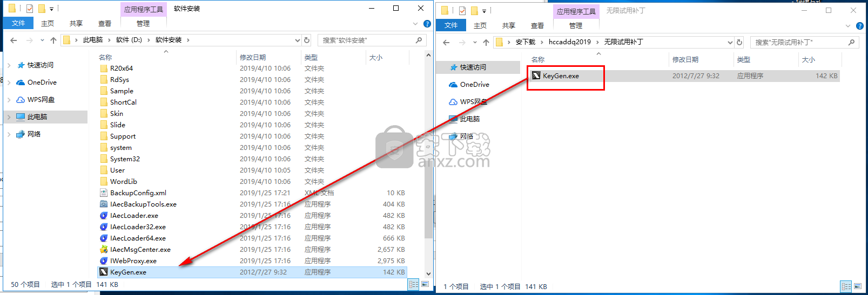Refresh the right 无限试用补丁 window address bar
Image resolution: width=868 pixels, height=295 pixels.
pyautogui.click(x=739, y=42)
